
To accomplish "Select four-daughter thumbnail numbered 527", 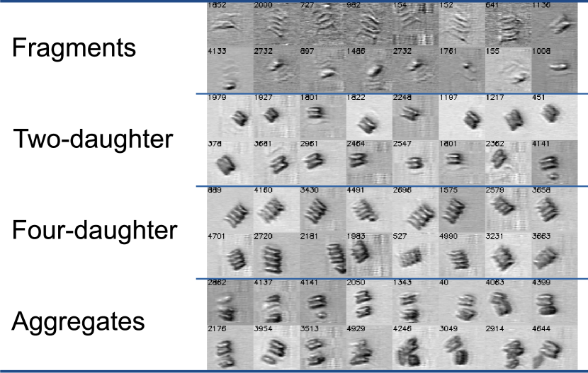I will (x=416, y=255).
